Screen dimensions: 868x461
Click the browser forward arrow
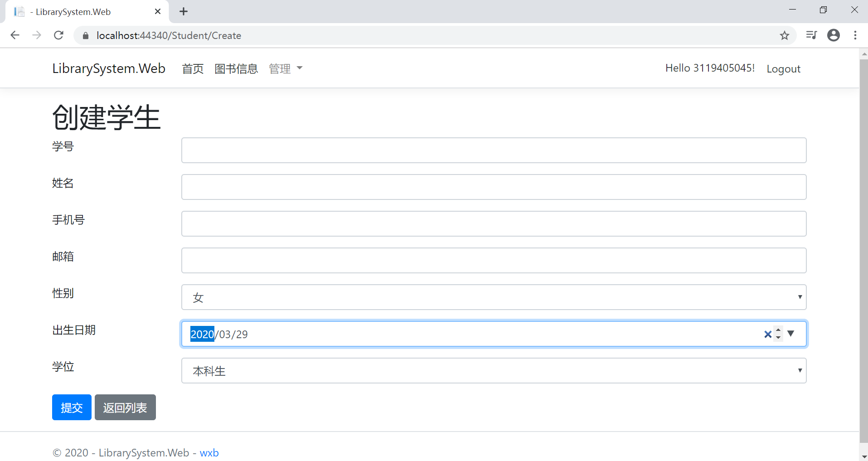point(37,35)
